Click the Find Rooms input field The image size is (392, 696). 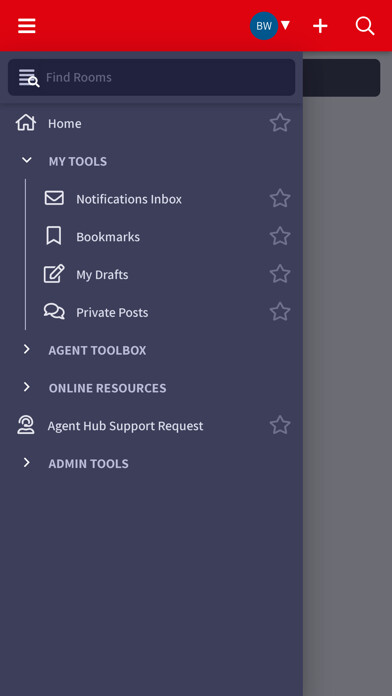coord(151,77)
